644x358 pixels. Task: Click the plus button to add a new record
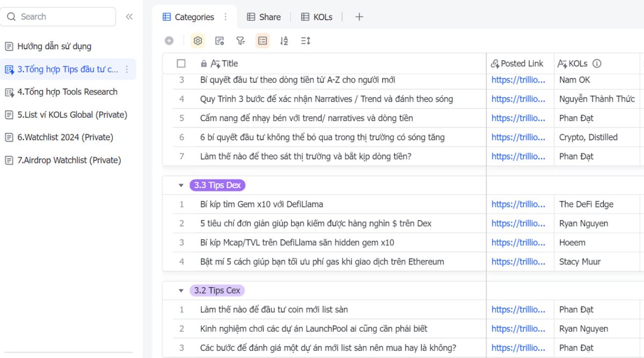(169, 40)
